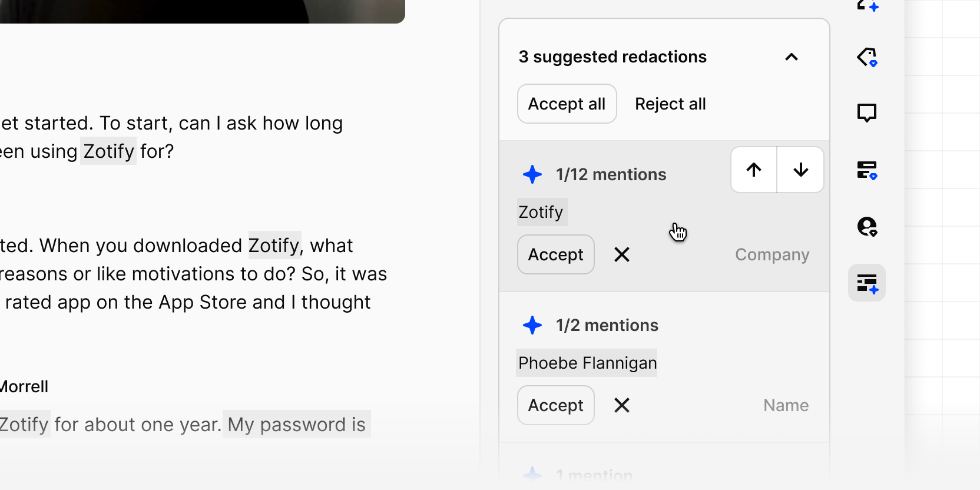This screenshot has width=980, height=490.
Task: Toggle the Zotify highlight in transcript
Action: [x=108, y=151]
